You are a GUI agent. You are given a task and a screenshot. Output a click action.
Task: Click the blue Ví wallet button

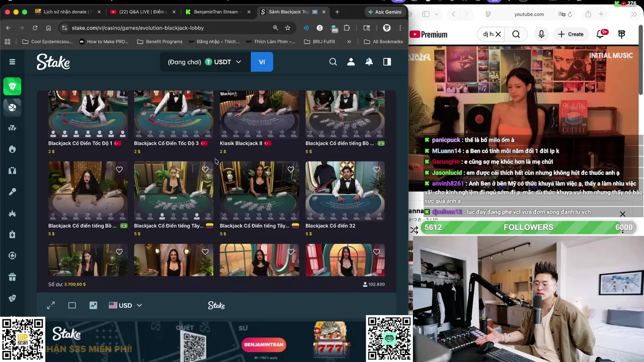pyautogui.click(x=262, y=62)
